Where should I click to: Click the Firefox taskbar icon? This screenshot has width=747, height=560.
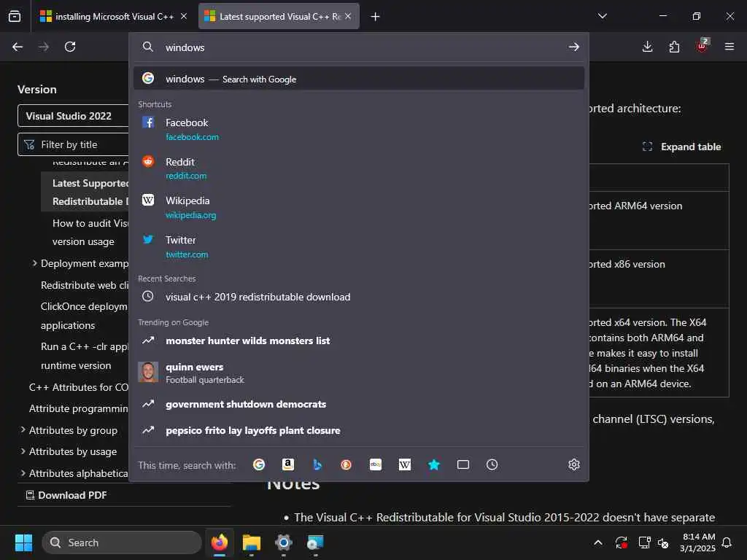point(220,542)
